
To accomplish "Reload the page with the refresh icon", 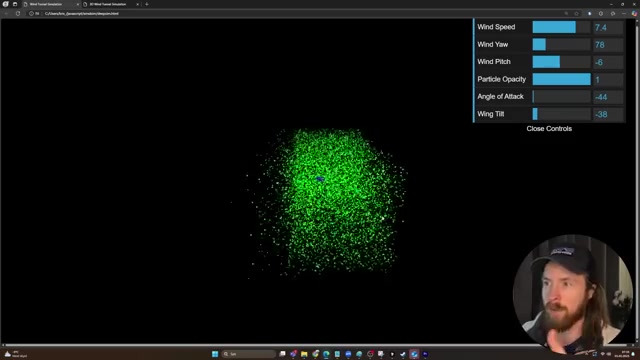I will coord(18,13).
